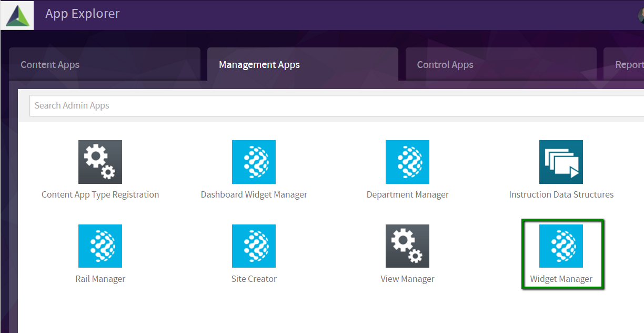This screenshot has width=644, height=333.
Task: Launch the highlighted Widget Manager icon
Action: click(x=561, y=246)
